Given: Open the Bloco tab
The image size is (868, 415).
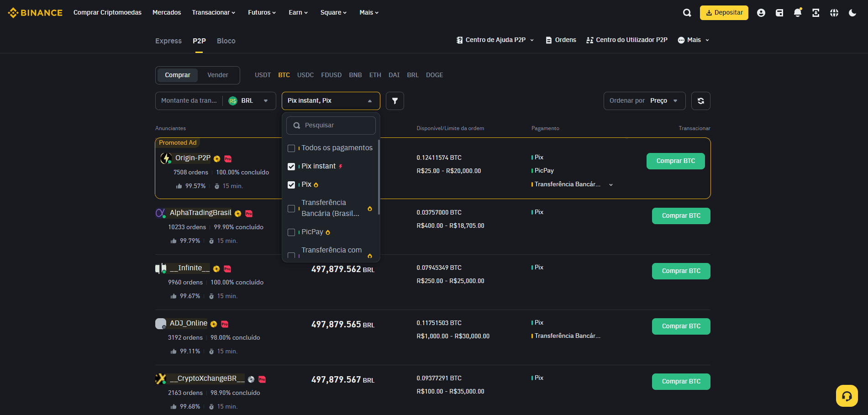Looking at the screenshot, I should coord(226,41).
